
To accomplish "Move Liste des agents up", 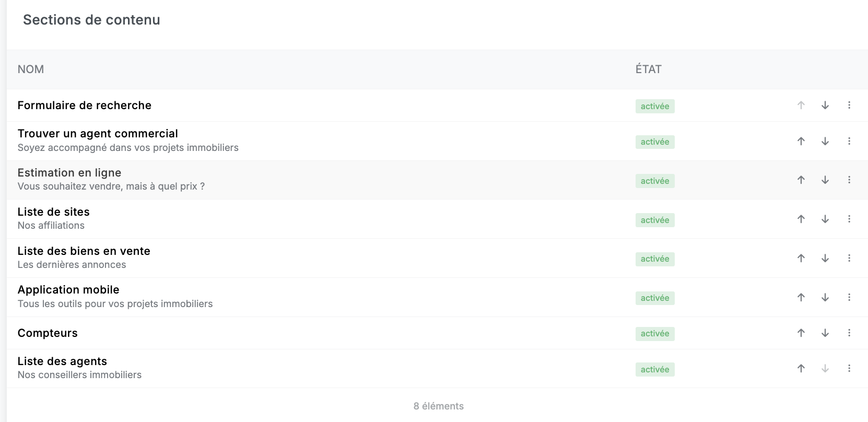I will (801, 368).
